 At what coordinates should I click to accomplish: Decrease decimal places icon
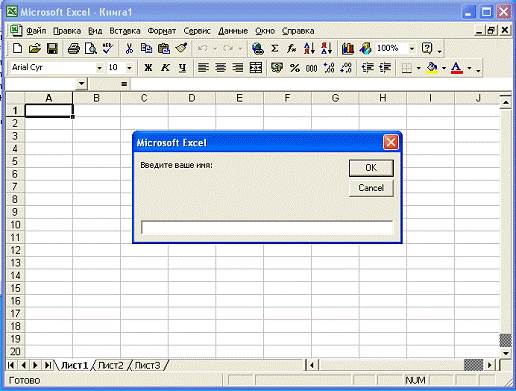point(346,68)
